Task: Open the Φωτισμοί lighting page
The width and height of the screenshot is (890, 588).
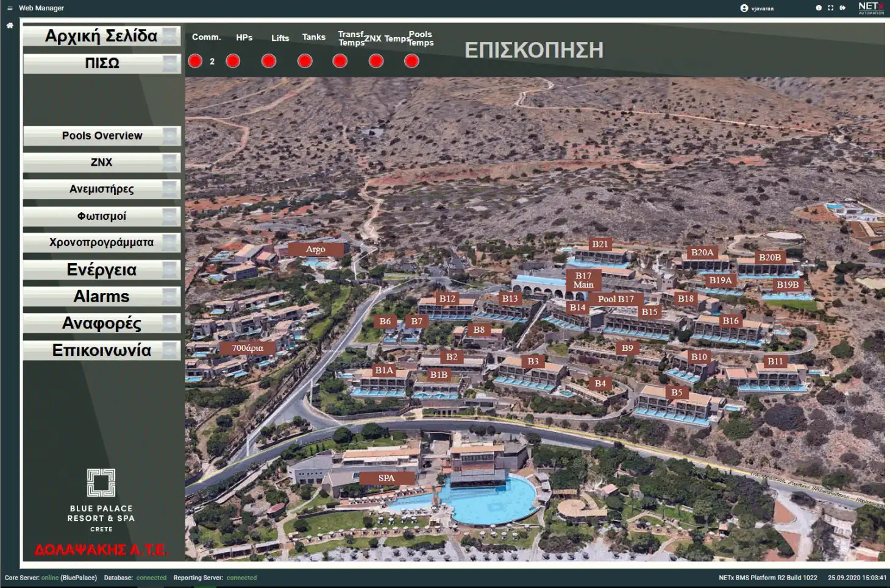Action: pyautogui.click(x=101, y=216)
